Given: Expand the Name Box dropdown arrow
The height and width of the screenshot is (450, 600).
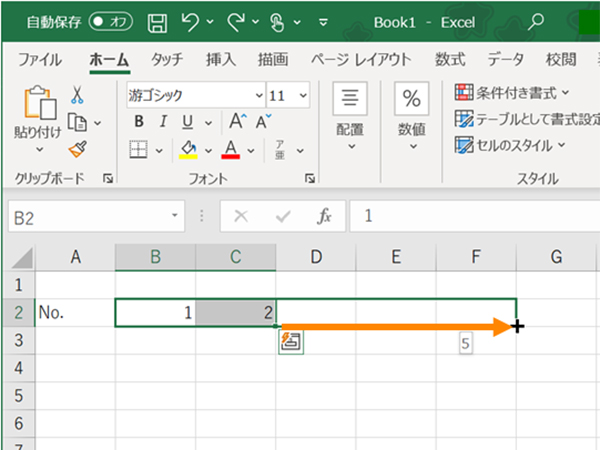Looking at the screenshot, I should coord(176,215).
